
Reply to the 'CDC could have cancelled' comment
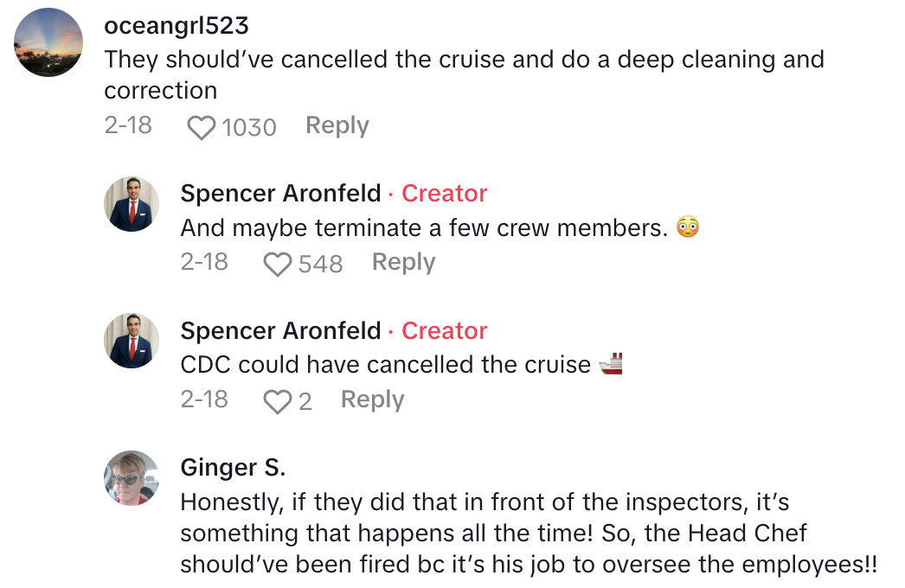click(372, 399)
